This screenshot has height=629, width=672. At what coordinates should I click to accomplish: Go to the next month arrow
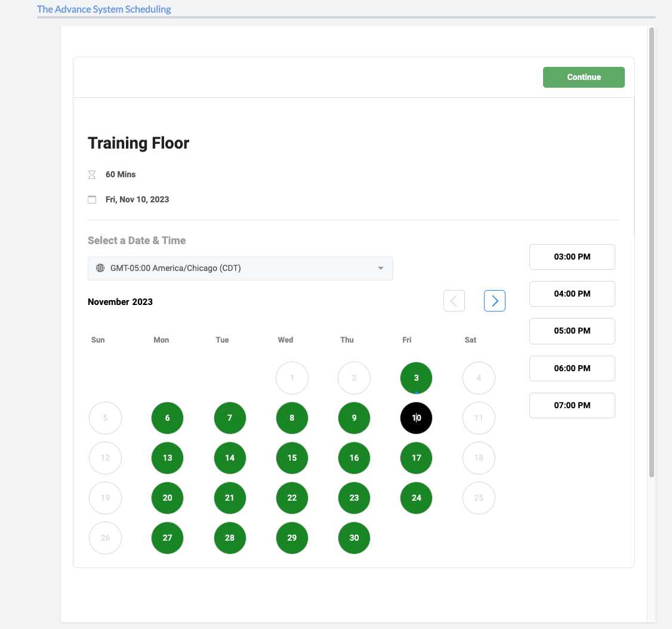[494, 301]
